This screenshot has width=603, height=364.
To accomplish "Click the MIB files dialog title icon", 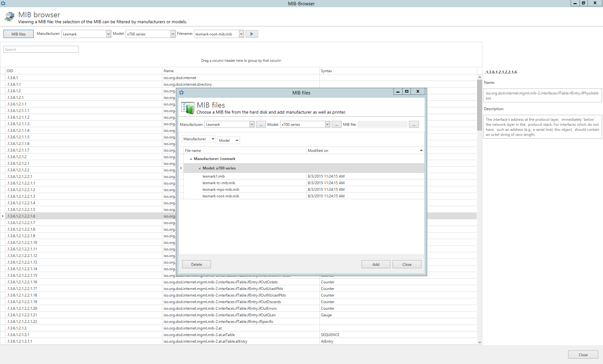I will [x=182, y=93].
